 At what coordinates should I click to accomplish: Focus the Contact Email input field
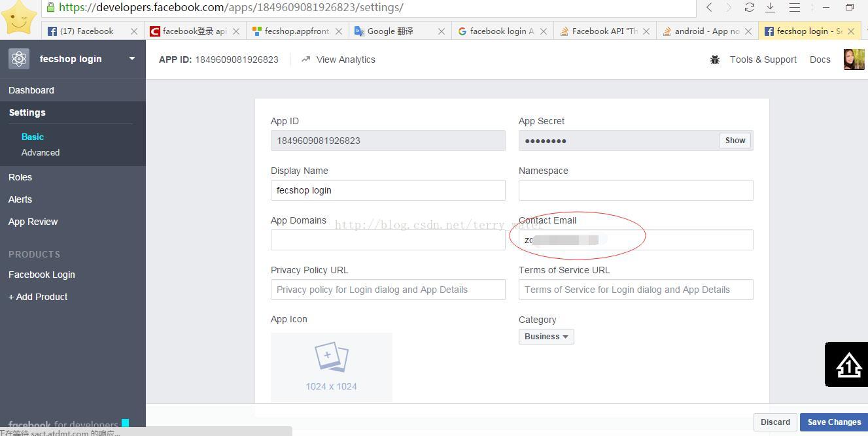[x=636, y=240]
